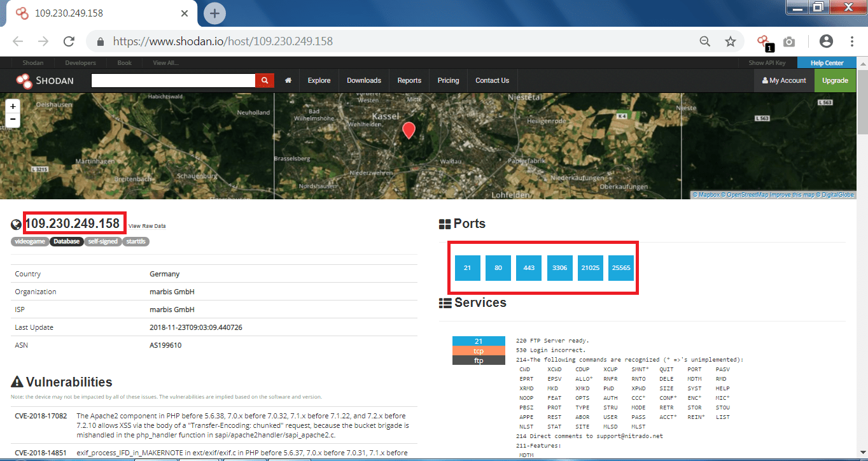Click the Country value Germany
868x461 pixels.
tap(165, 274)
